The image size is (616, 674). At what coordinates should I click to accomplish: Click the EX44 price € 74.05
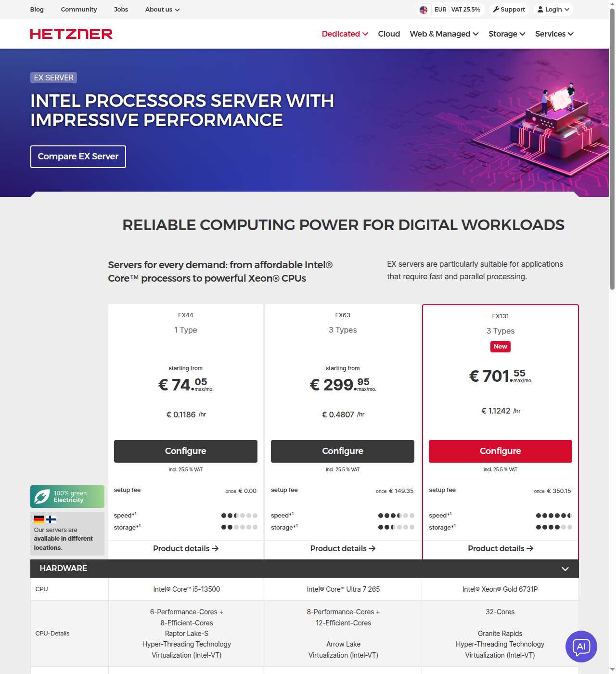click(186, 384)
